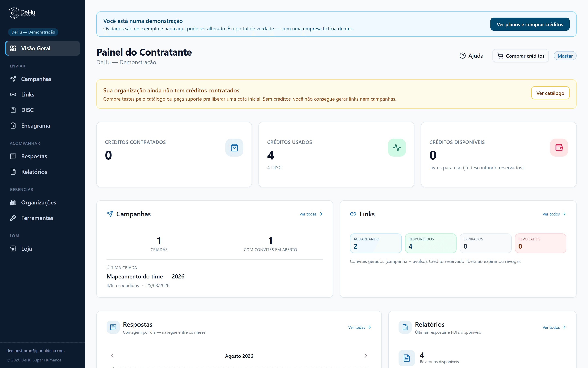The image size is (588, 368).
Task: Select the Expirados status box
Action: point(486,243)
